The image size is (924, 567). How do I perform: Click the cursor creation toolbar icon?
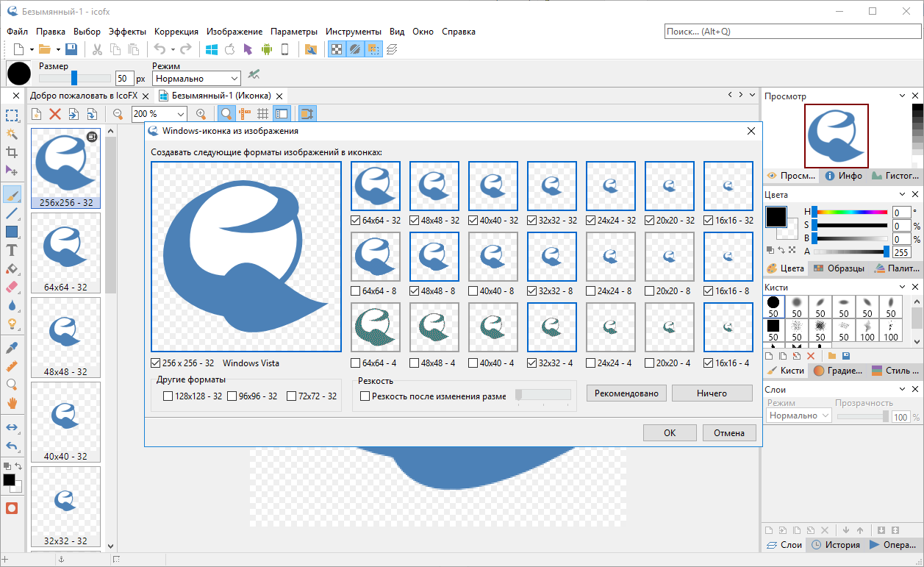tap(248, 49)
